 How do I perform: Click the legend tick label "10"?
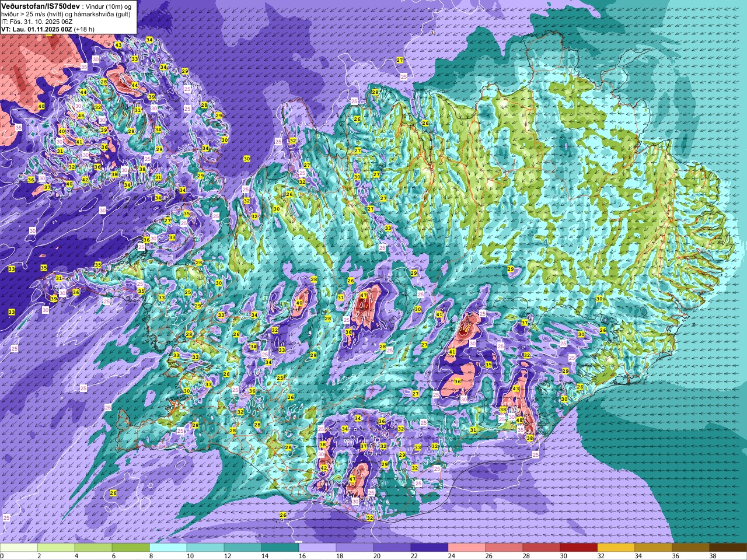190,556
